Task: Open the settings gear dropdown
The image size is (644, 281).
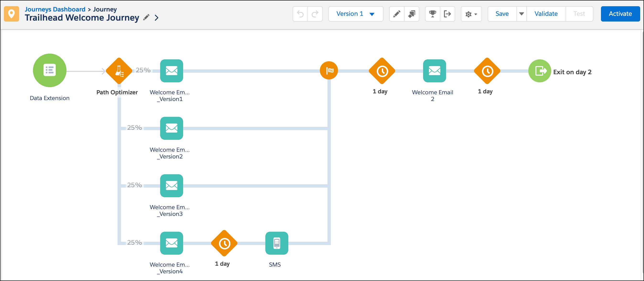Action: click(x=471, y=14)
